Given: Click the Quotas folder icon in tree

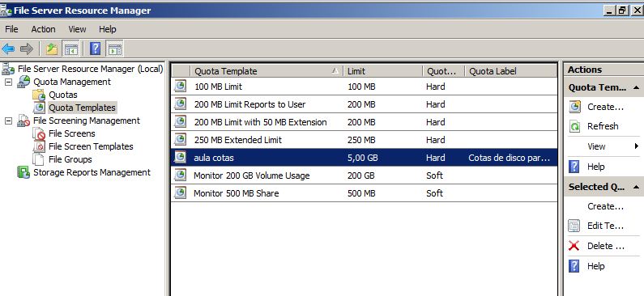Looking at the screenshot, I should click(39, 95).
